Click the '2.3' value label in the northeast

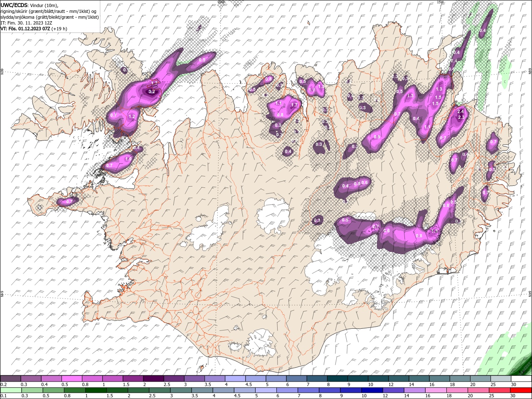[461, 118]
